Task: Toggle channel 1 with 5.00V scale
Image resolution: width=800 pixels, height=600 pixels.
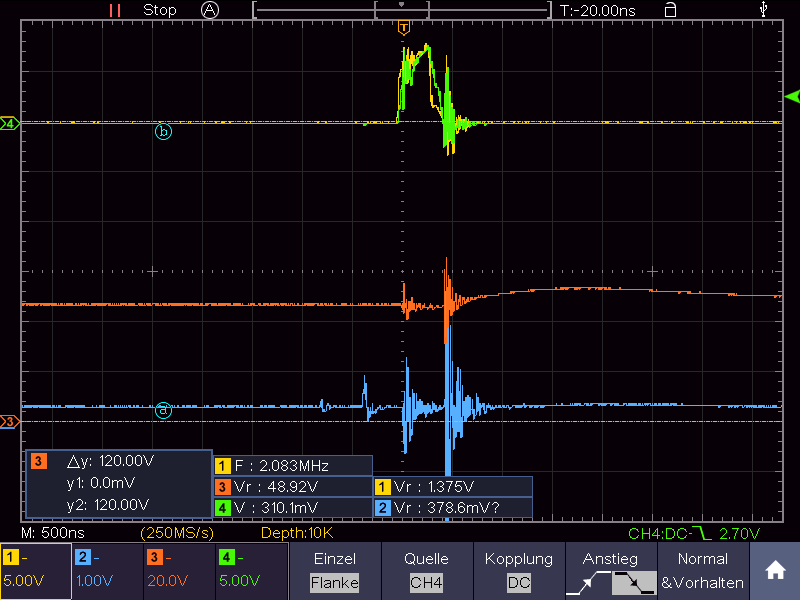Action: 36,570
